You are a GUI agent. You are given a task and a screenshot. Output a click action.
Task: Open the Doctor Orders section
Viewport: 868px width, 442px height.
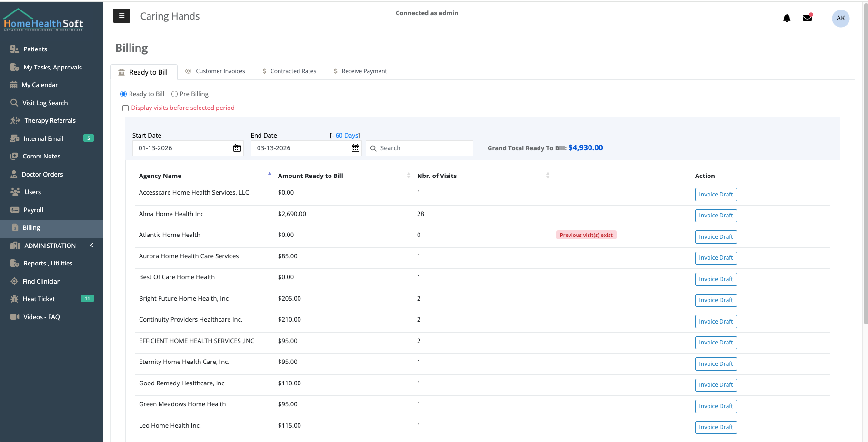tap(42, 174)
